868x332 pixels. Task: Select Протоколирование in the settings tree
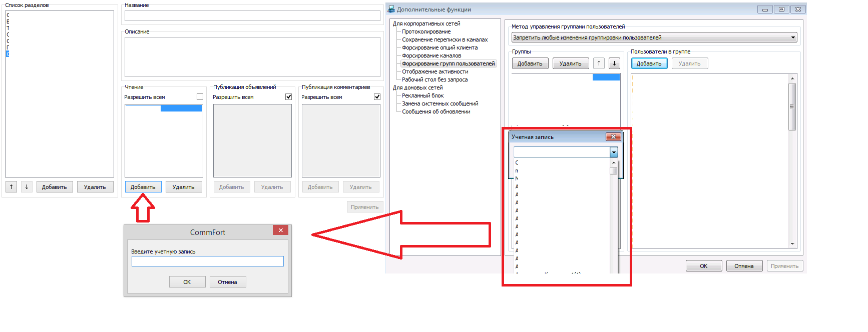coord(426,31)
